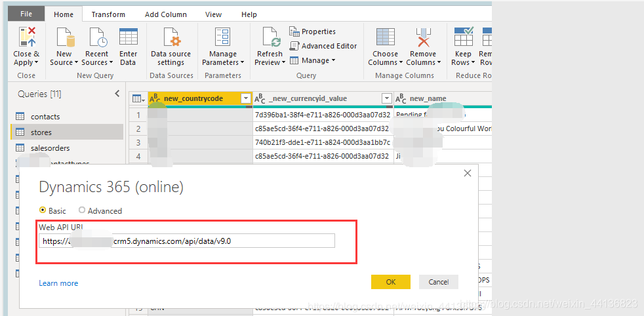Collapse the Queries pane
Image resolution: width=644 pixels, height=316 pixels.
point(117,94)
